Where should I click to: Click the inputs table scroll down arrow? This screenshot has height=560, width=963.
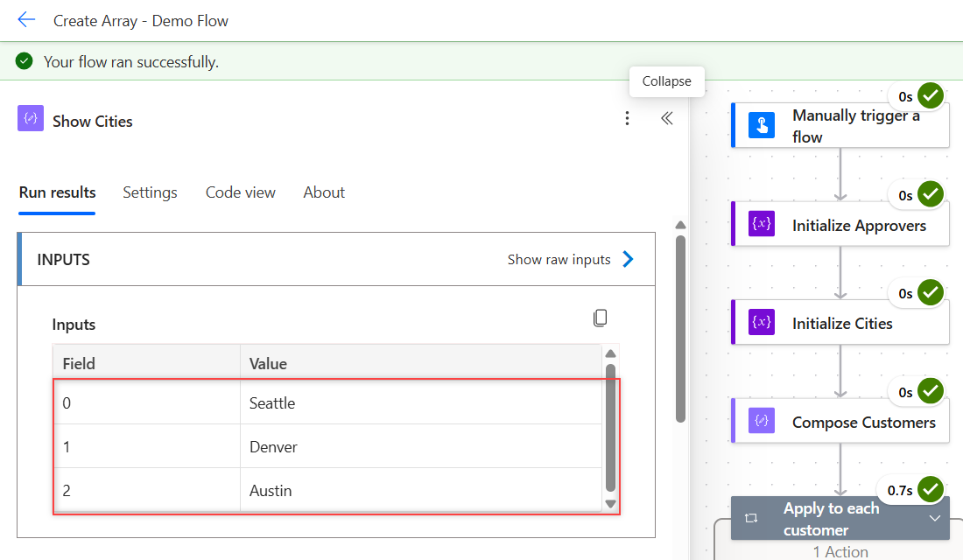[x=610, y=503]
